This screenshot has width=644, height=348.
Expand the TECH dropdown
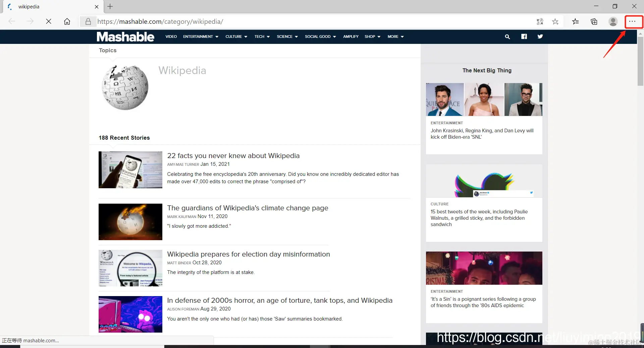[x=262, y=37]
